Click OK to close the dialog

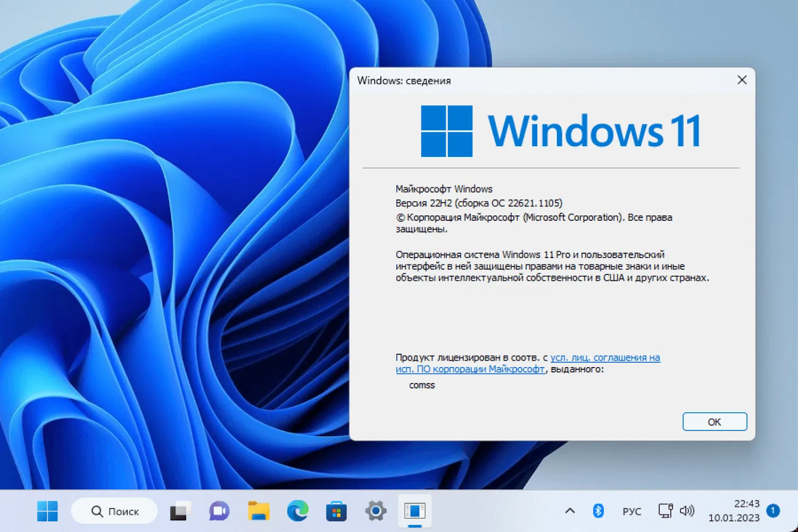[714, 421]
